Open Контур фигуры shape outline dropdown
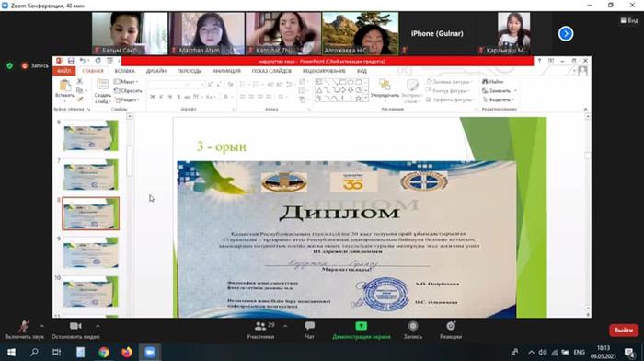 (x=449, y=91)
